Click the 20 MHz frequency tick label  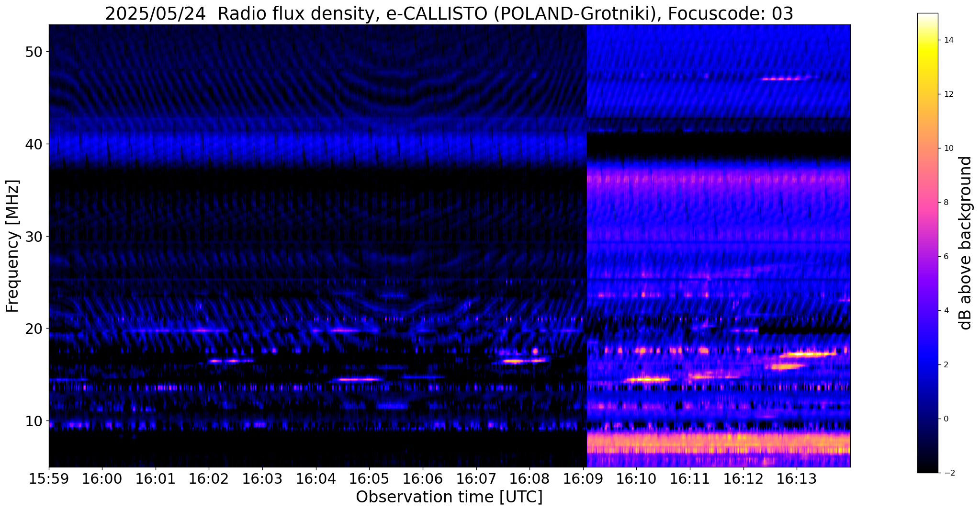[34, 329]
